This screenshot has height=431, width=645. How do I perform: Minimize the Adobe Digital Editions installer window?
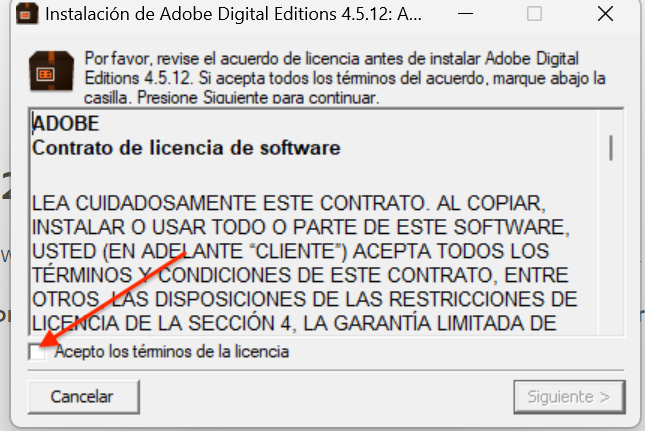[465, 14]
